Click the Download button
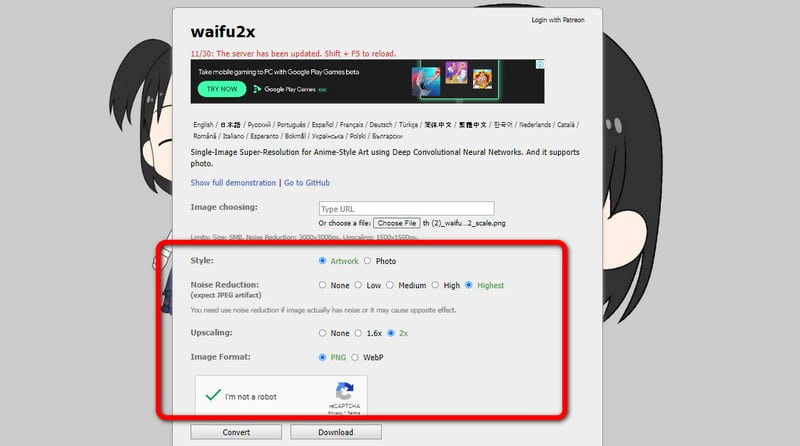The height and width of the screenshot is (446, 800). [x=336, y=432]
